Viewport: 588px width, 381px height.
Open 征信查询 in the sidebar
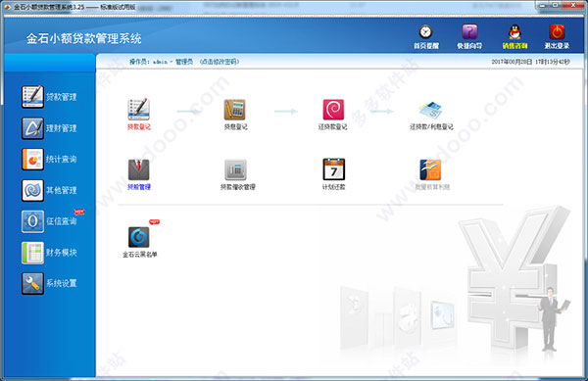click(49, 221)
